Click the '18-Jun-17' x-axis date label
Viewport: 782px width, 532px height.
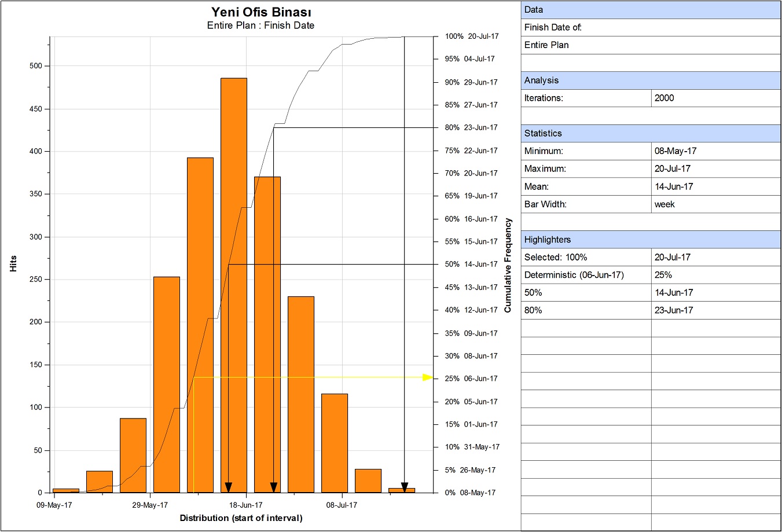click(246, 505)
